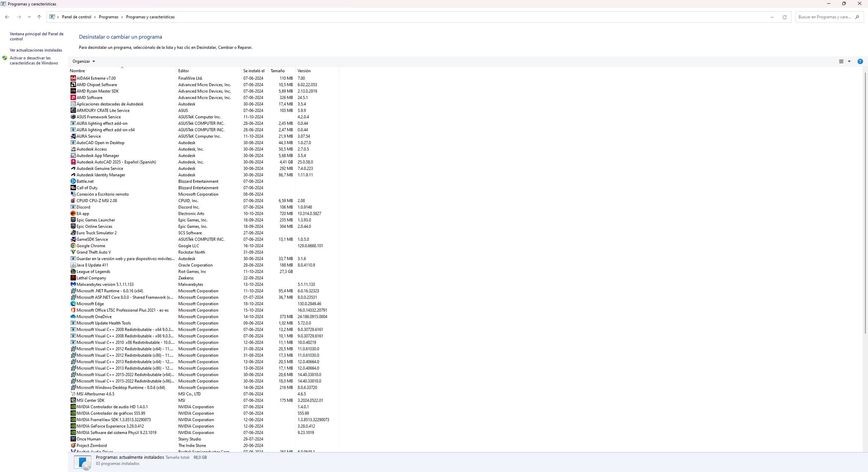Viewport: 868px width, 472px height.
Task: Select the EA app icon
Action: click(73, 213)
